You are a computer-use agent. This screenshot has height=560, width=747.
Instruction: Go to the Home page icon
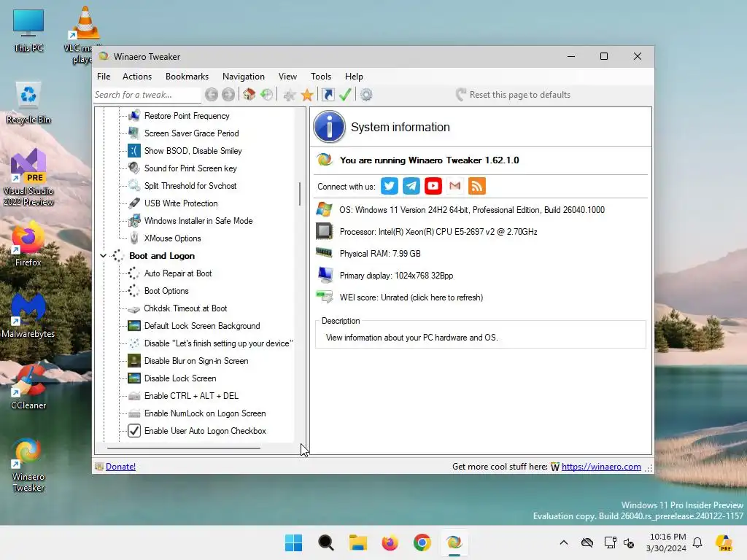tap(249, 95)
